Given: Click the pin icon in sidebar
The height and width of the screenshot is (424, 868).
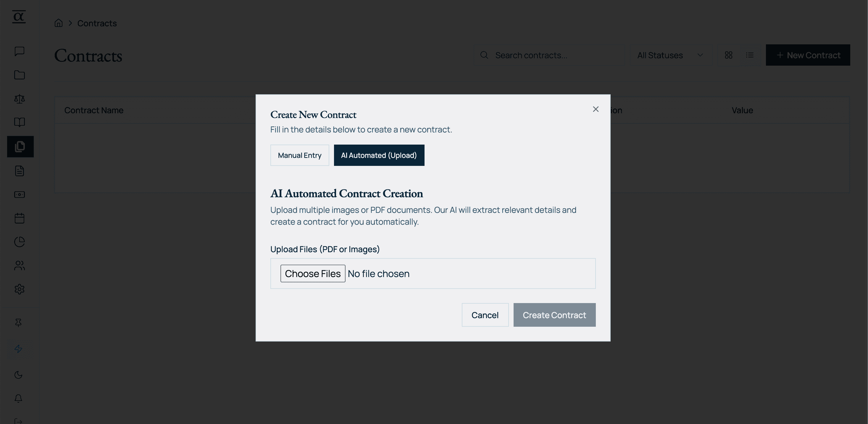Looking at the screenshot, I should tap(19, 323).
